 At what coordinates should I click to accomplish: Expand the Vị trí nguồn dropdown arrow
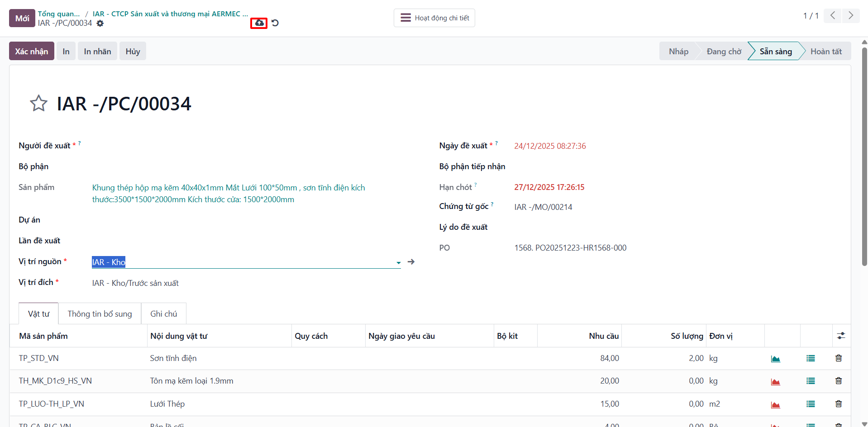398,263
